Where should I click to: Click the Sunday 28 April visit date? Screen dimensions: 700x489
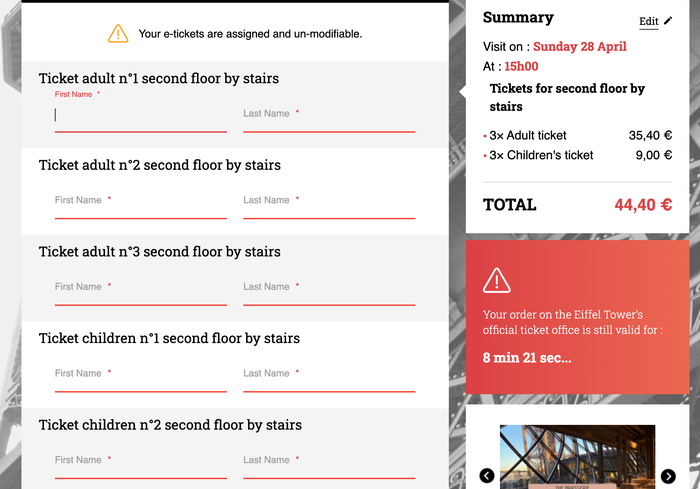[x=579, y=46]
